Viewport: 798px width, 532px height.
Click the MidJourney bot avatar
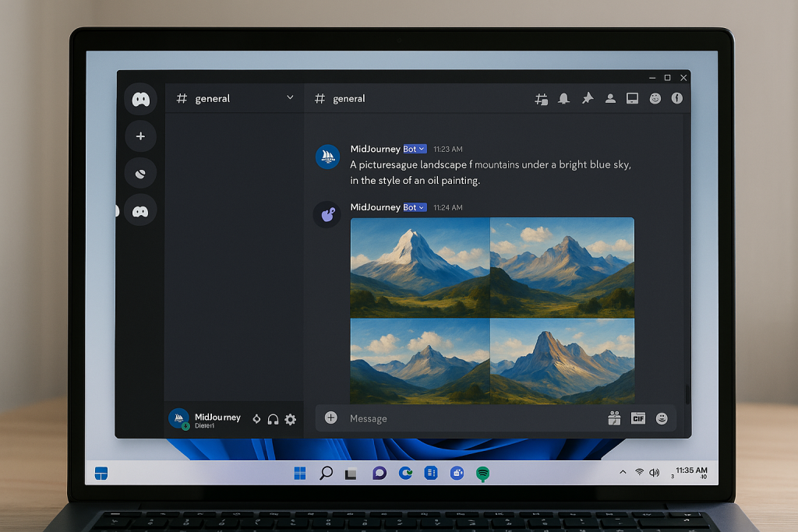click(327, 153)
